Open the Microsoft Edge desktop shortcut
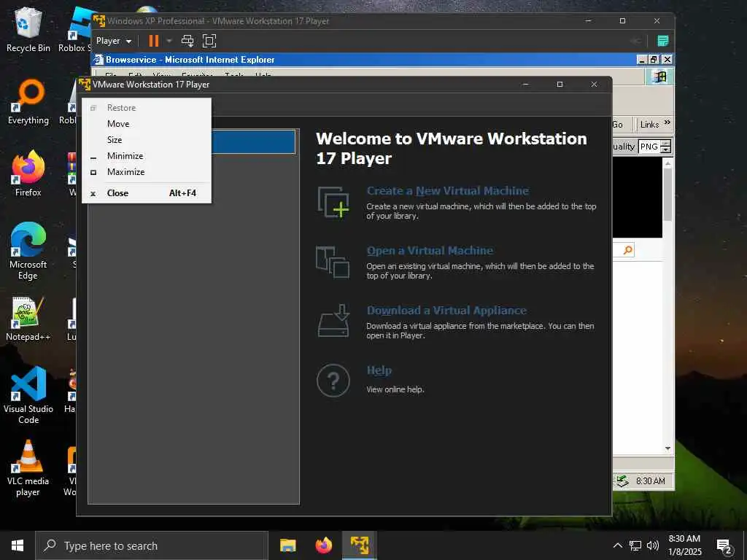 click(28, 251)
